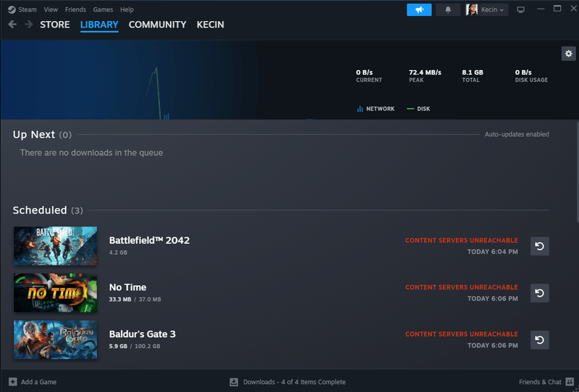Open Baldur's Gate 3 cover thumbnail
The width and height of the screenshot is (579, 392).
tap(56, 340)
